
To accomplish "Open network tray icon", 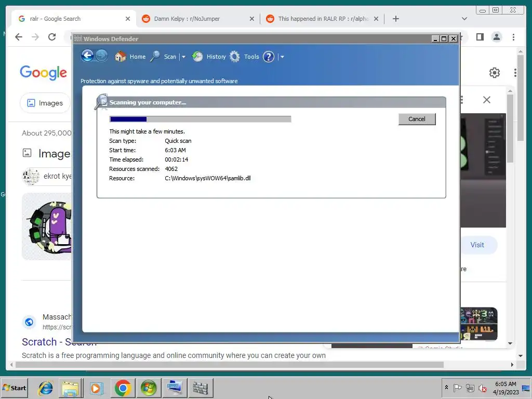I will 470,388.
